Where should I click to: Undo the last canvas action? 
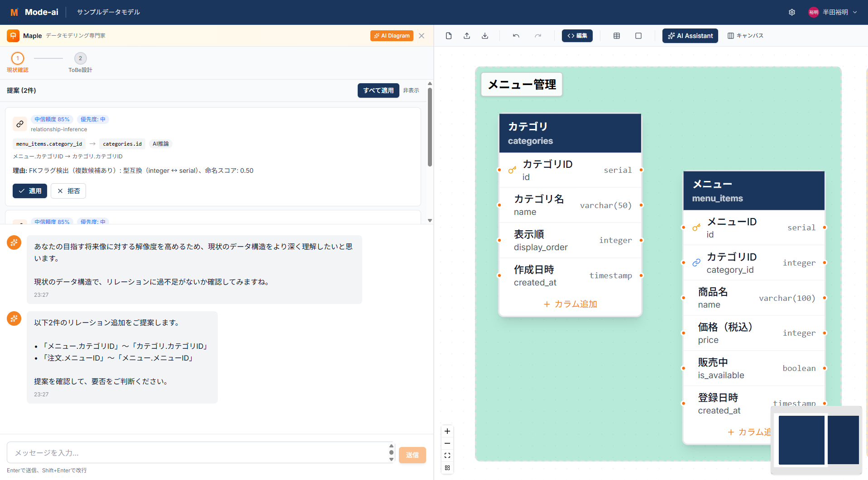pos(516,36)
